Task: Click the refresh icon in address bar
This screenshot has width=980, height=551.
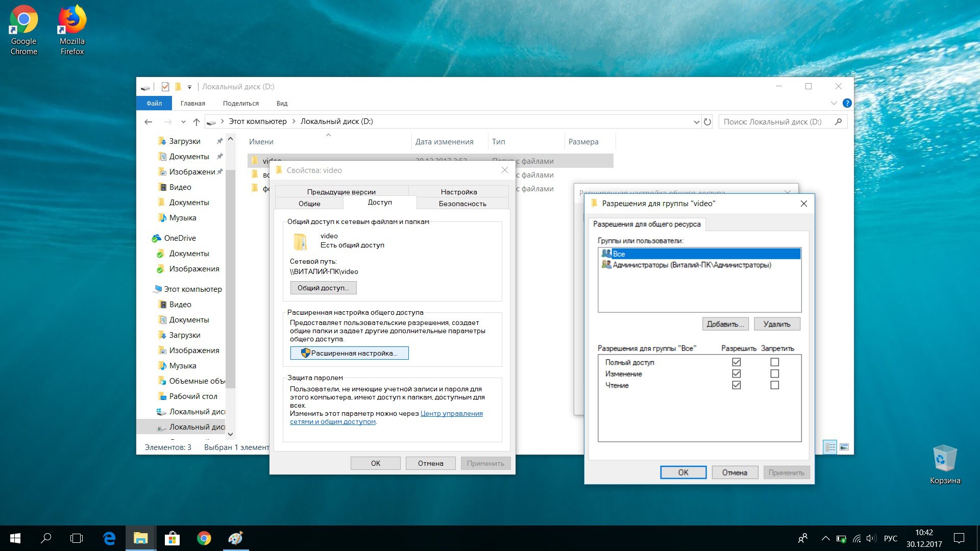Action: (707, 122)
